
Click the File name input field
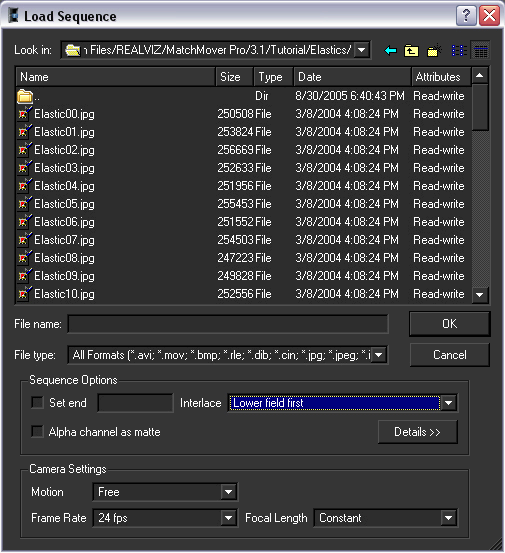(x=228, y=324)
